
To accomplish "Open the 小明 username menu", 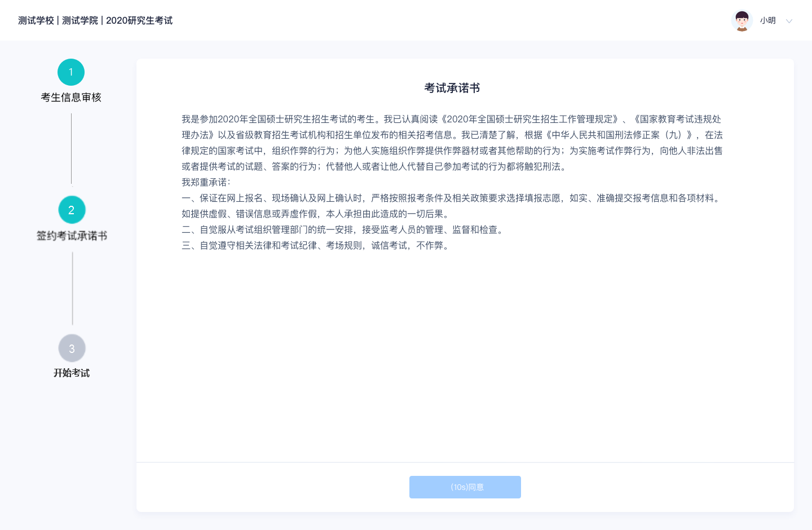I will [x=767, y=21].
